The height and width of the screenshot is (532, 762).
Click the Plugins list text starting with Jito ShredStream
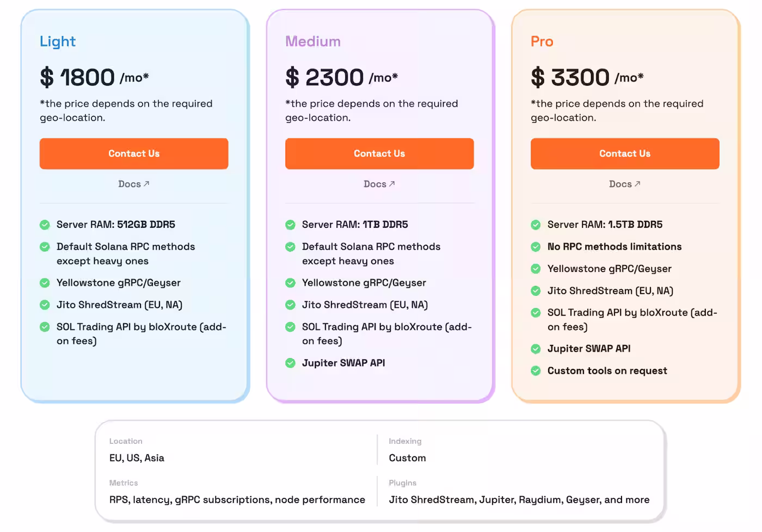pyautogui.click(x=519, y=500)
